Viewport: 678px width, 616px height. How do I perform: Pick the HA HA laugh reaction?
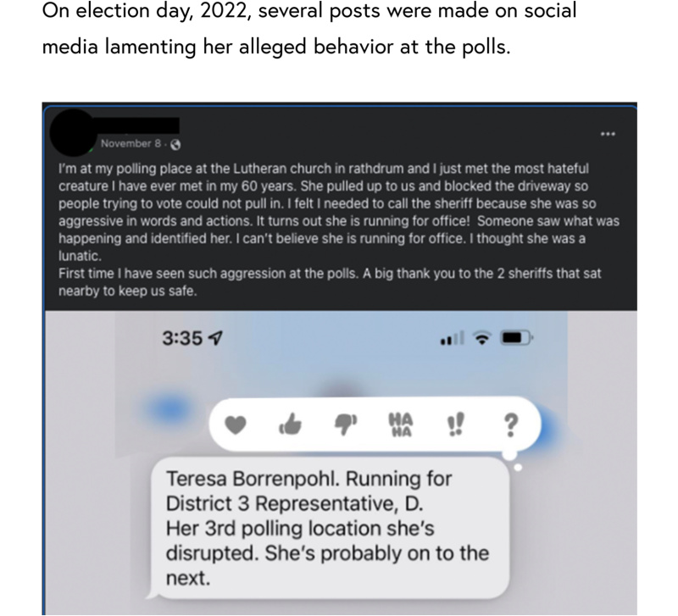click(401, 425)
